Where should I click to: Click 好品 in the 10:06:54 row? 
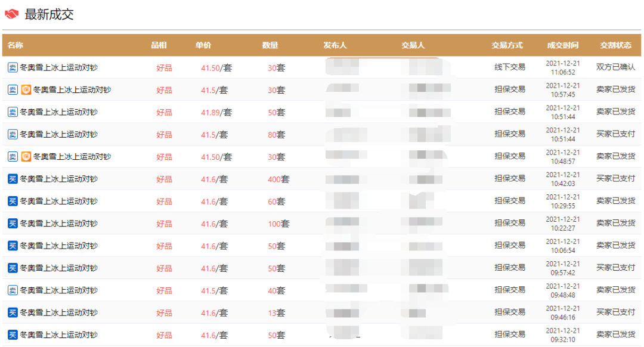coord(165,246)
